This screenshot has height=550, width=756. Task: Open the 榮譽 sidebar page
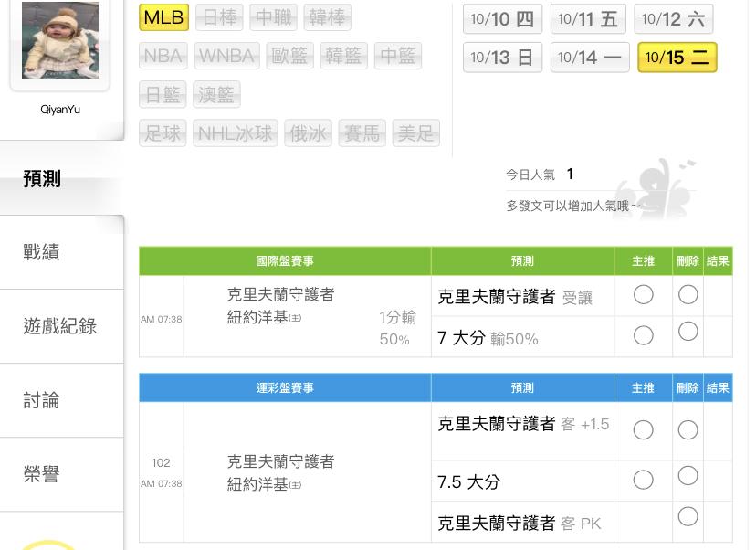pos(42,474)
